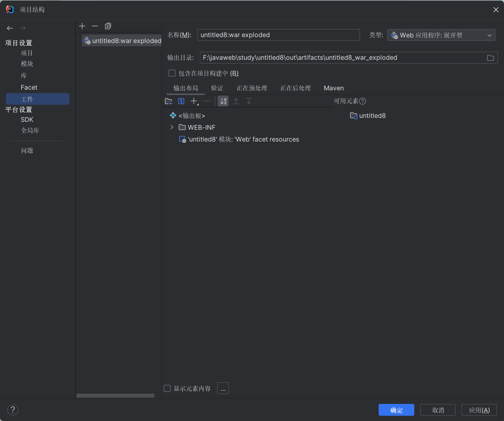Image resolution: width=504 pixels, height=421 pixels.
Task: Move selected layout element down
Action: (x=249, y=101)
